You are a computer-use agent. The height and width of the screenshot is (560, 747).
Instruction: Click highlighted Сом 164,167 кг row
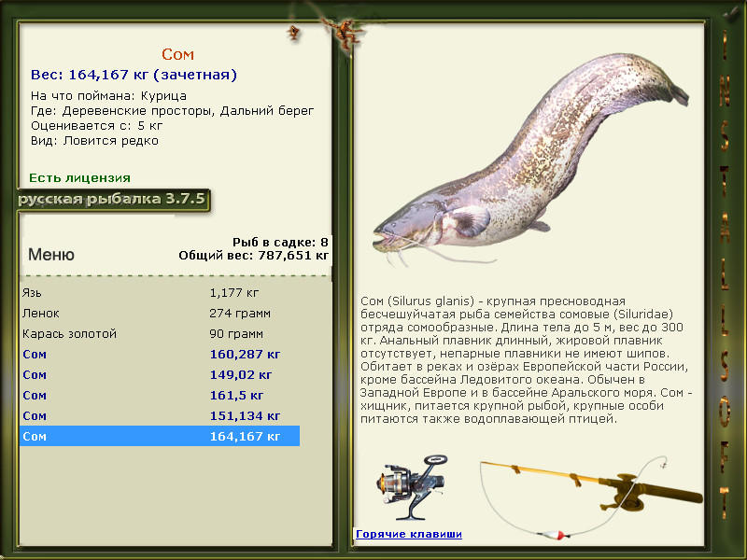click(160, 436)
